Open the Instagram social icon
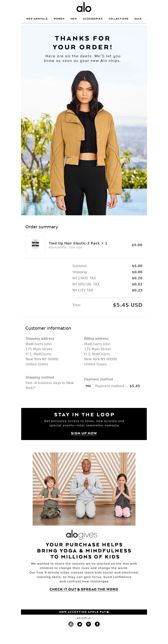 71,624
